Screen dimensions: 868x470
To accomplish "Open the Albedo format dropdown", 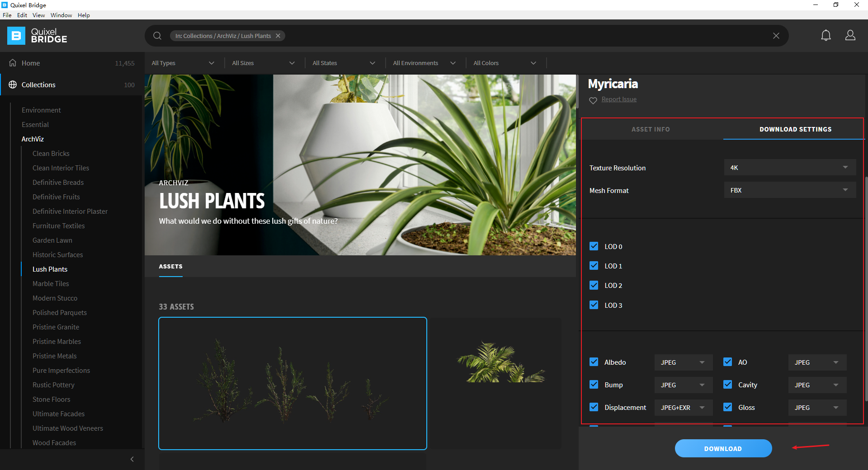I will [x=684, y=362].
